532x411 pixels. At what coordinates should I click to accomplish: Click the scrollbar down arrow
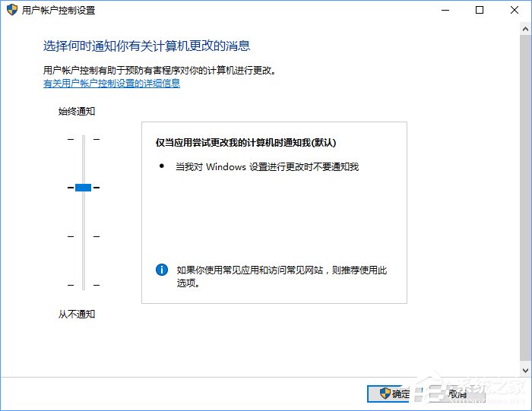(526, 370)
